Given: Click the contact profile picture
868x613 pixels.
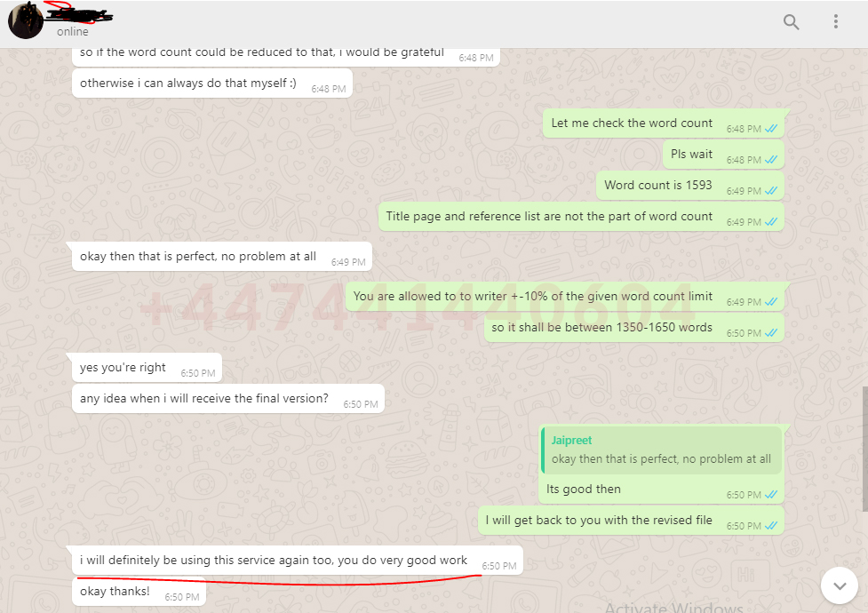Looking at the screenshot, I should pos(26,21).
